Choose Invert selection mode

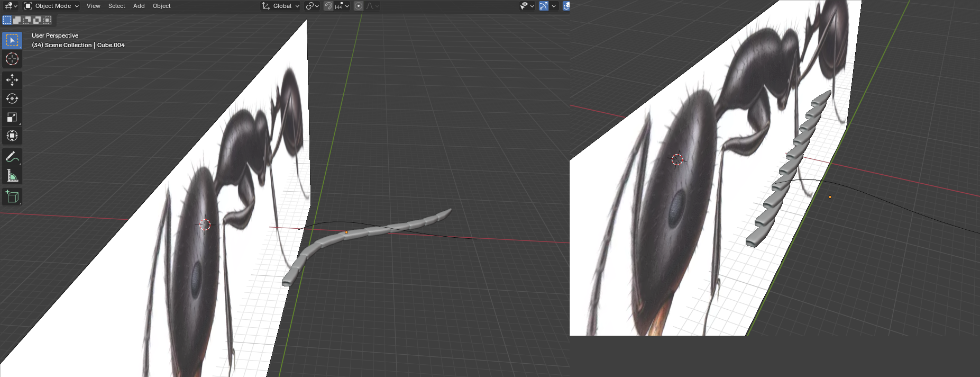37,20
